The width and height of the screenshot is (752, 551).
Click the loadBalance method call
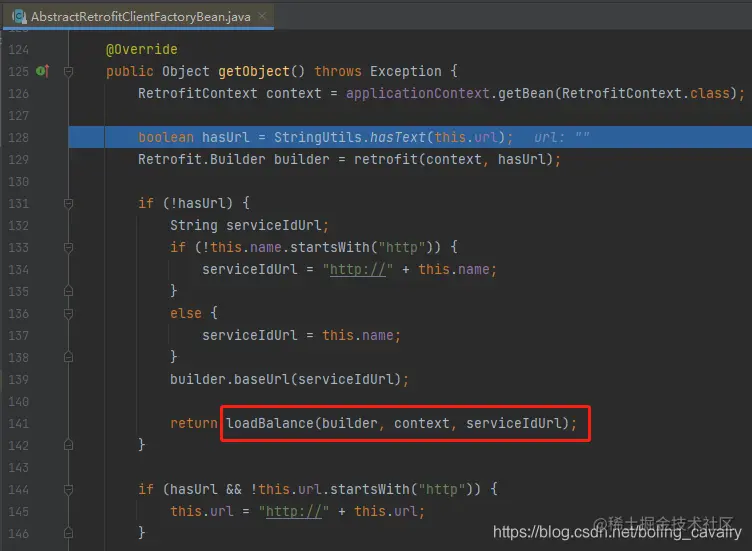(x=270, y=423)
